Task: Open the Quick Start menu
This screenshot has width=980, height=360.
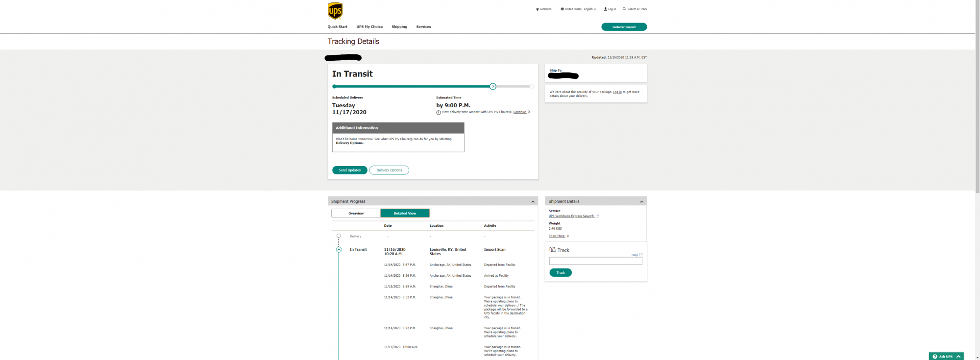Action: [338, 27]
